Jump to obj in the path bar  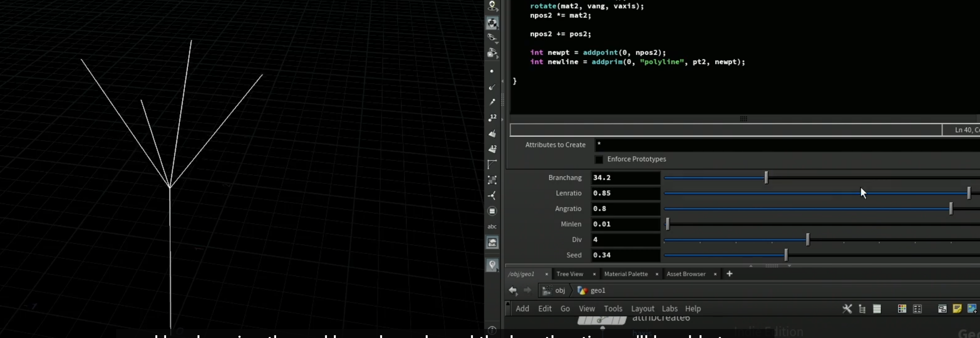554,291
